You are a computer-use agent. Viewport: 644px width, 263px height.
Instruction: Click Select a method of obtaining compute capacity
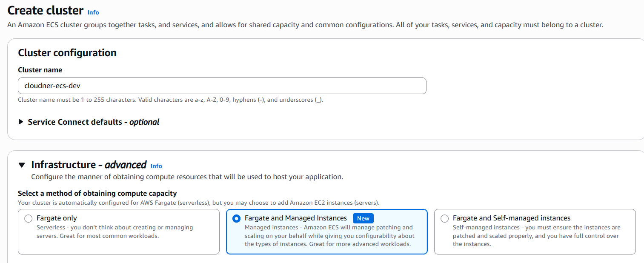pyautogui.click(x=97, y=193)
